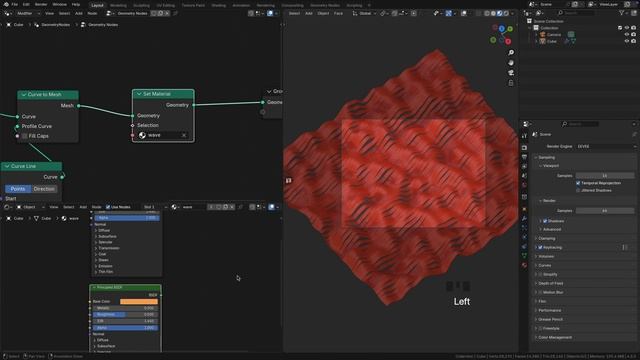Open the Render menu
Screen dimensions: 640x360
41,4
